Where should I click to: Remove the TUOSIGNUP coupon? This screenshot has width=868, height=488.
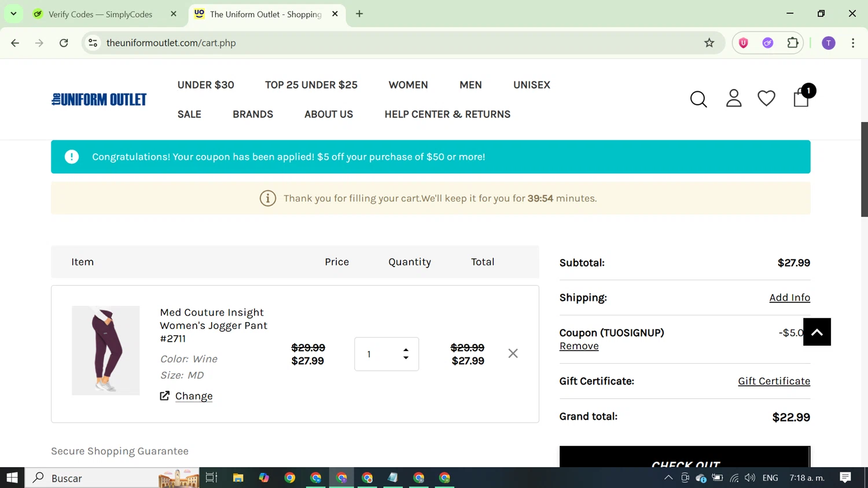click(x=579, y=346)
